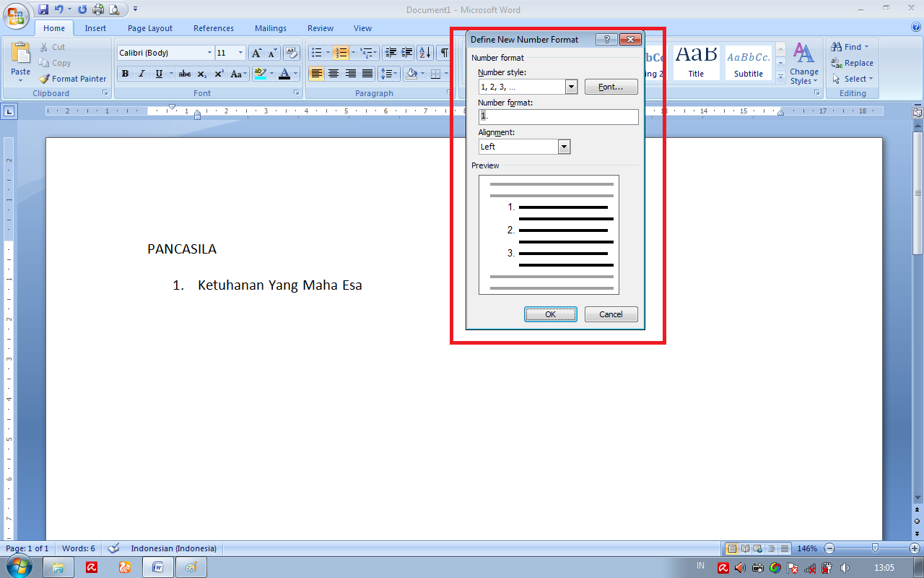Image resolution: width=924 pixels, height=578 pixels.
Task: Apply center paragraph alignment
Action: pos(333,73)
